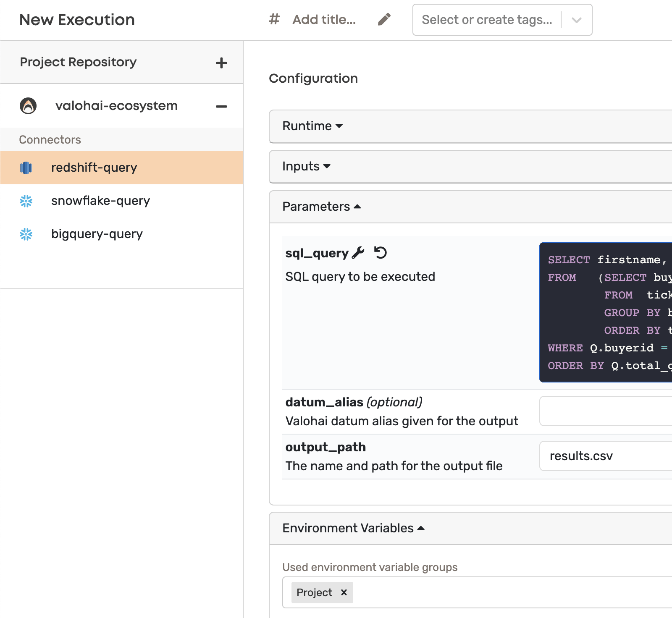Remove the Project tag with x
Image resolution: width=672 pixels, height=618 pixels.
tap(344, 592)
